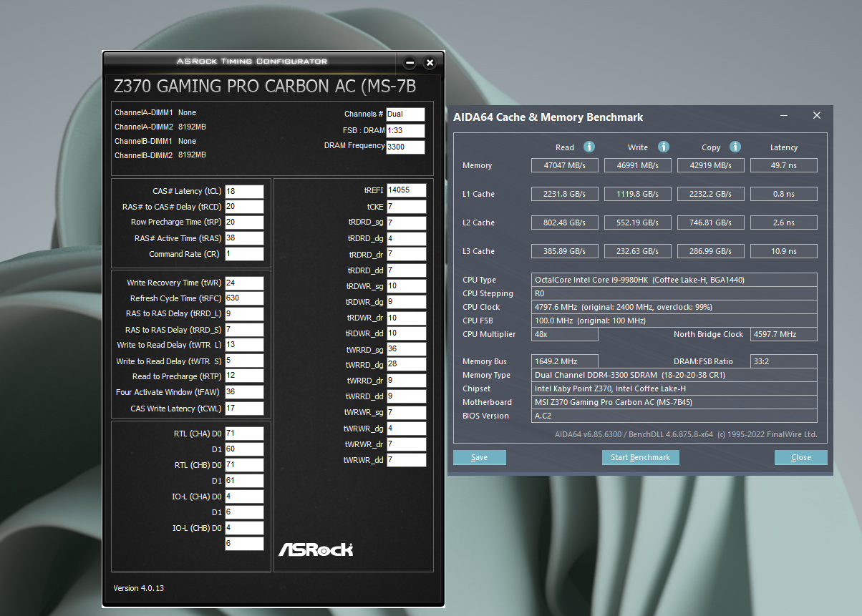Click the tWRWR_sg value field
This screenshot has height=616, width=862.
pos(406,413)
